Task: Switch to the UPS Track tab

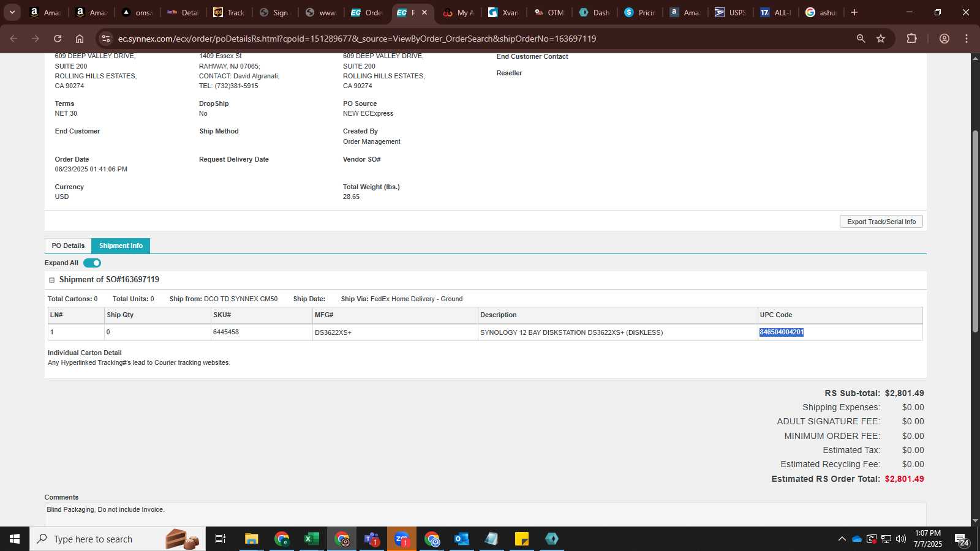Action: tap(228, 12)
